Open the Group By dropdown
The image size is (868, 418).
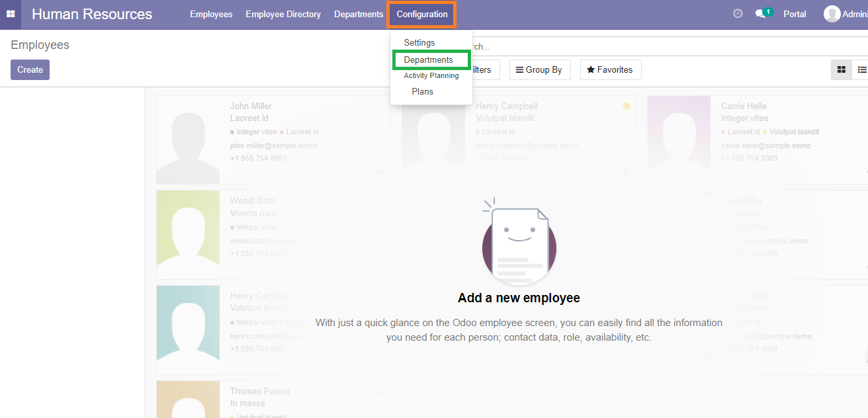click(539, 69)
